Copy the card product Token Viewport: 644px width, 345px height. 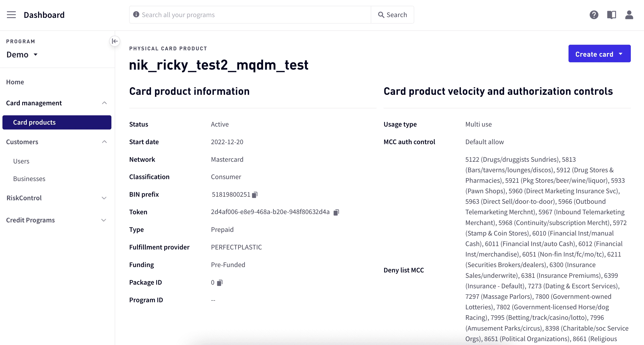336,212
